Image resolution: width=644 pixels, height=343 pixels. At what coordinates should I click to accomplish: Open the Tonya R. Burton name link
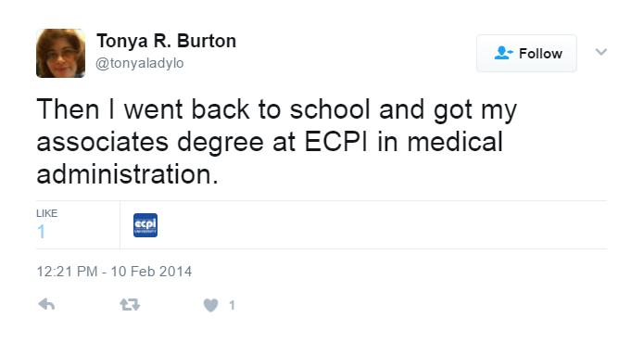click(x=167, y=41)
